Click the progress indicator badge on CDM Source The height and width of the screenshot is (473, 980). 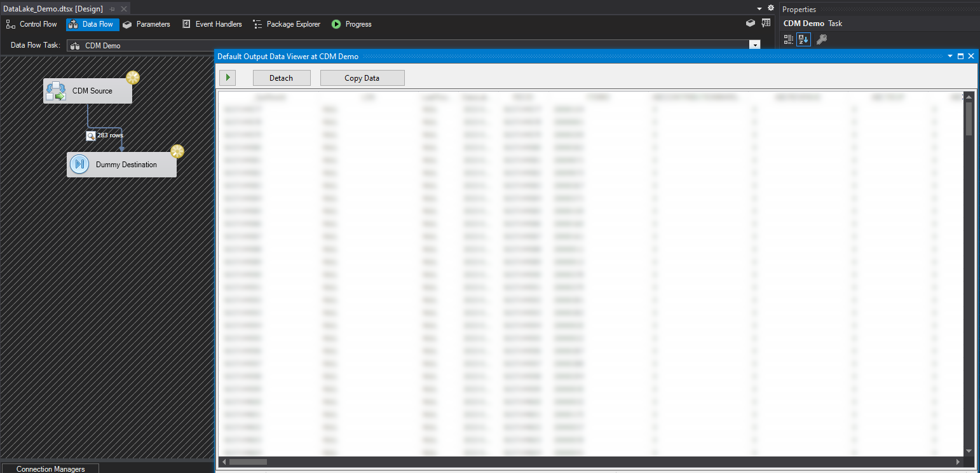pos(132,78)
